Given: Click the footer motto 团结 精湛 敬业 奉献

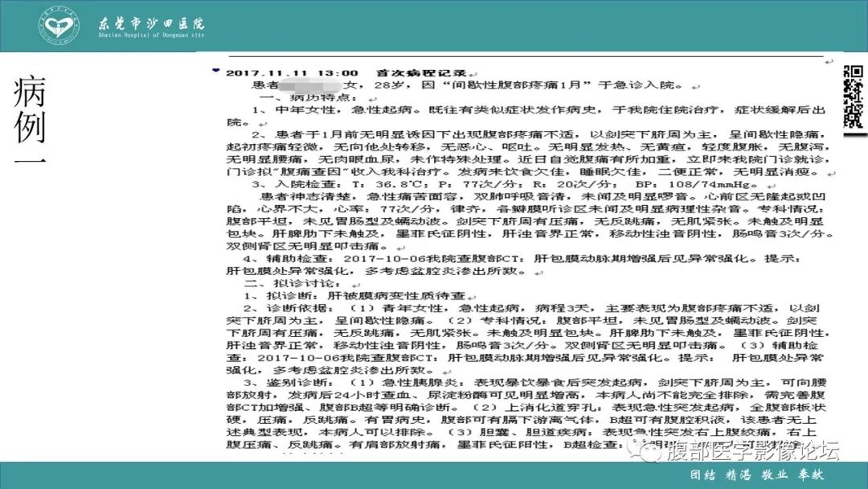Looking at the screenshot, I should tap(756, 475).
